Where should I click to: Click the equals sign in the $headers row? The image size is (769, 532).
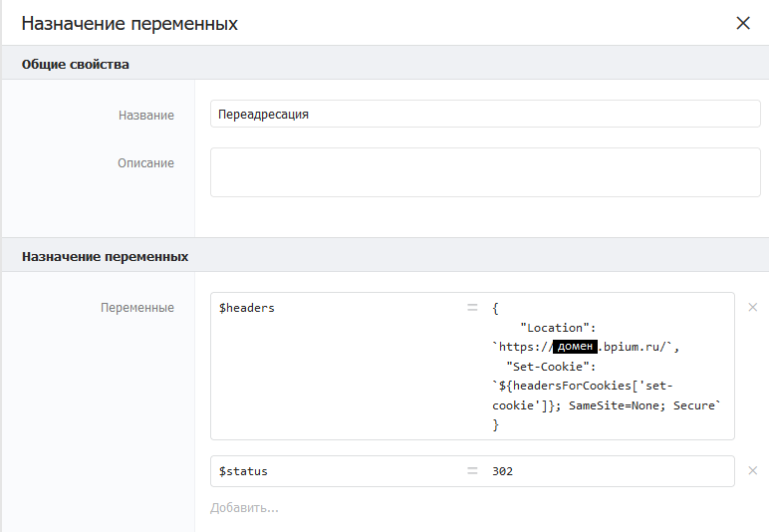pos(472,308)
